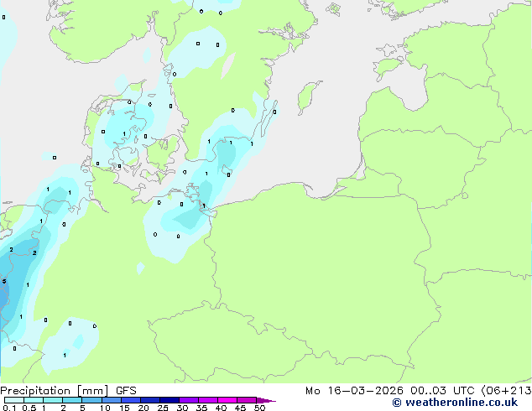
Task: Click the 45–50 mm legend color swatch
Action: (x=247, y=400)
